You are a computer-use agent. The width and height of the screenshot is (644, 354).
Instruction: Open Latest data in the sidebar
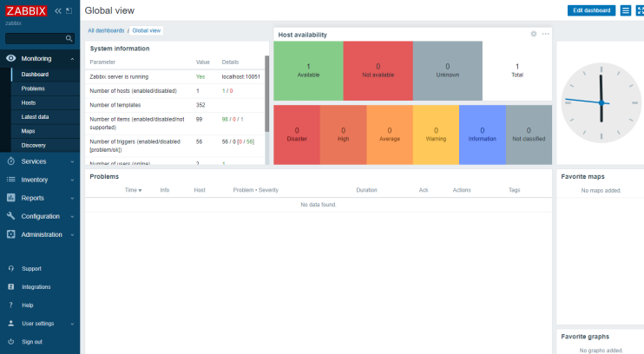point(35,116)
